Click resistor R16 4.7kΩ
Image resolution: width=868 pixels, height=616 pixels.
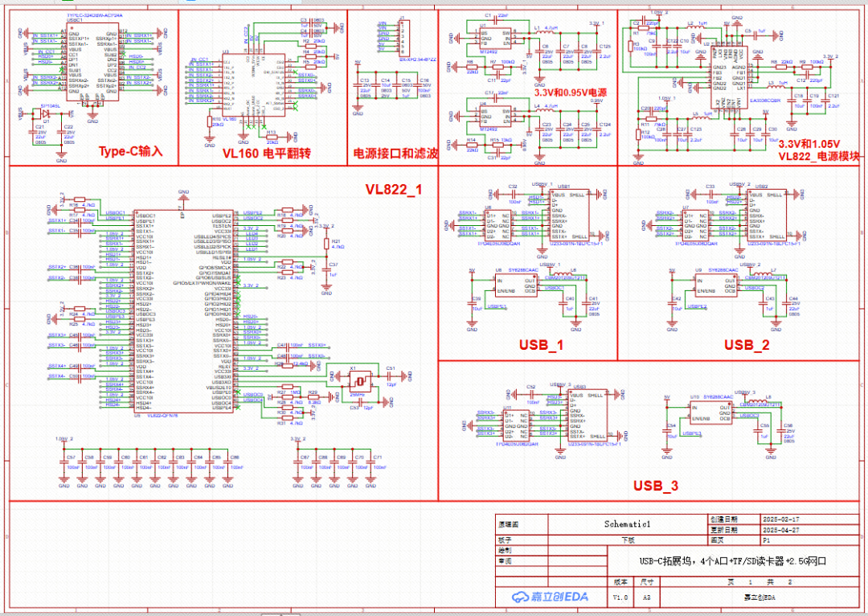pos(80,199)
